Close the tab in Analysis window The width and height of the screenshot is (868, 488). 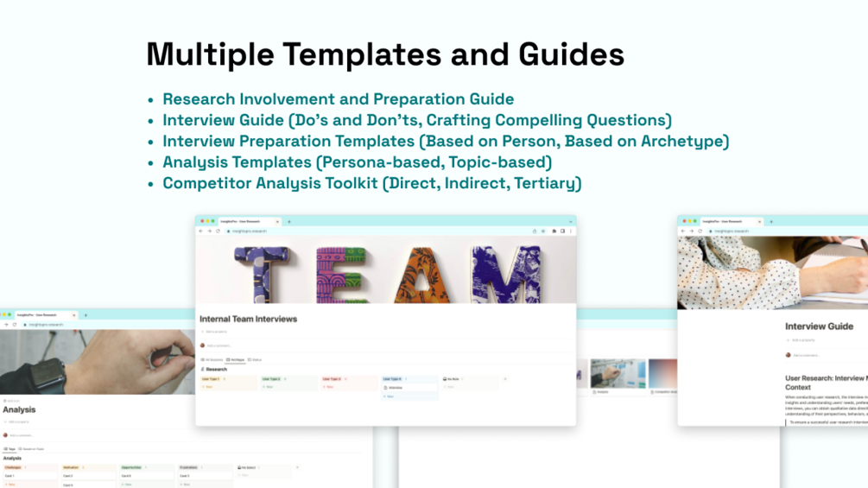(x=73, y=315)
